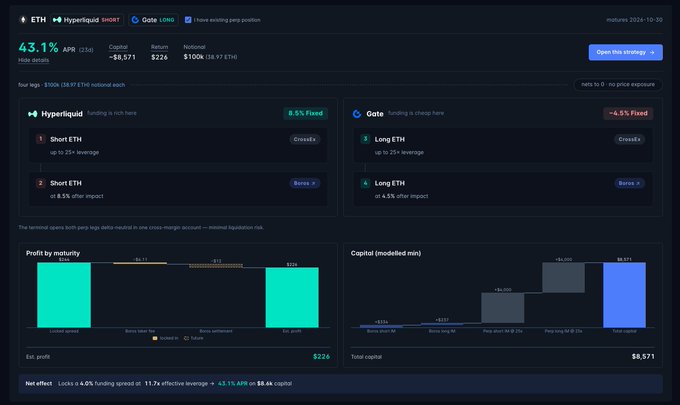This screenshot has width=680, height=405.
Task: Click the Locked spread bar in profit chart
Action: tap(64, 295)
